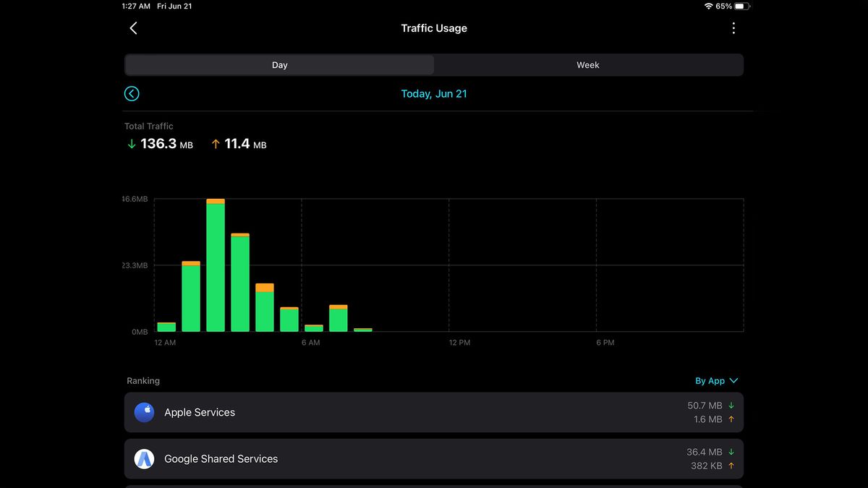Tap the green download arrow beside 136.3 MB

(x=131, y=143)
